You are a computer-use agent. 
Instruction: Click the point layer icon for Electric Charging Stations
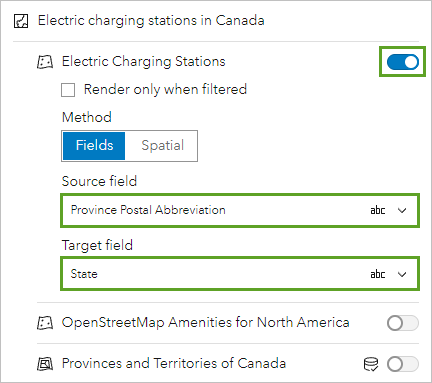coord(45,62)
